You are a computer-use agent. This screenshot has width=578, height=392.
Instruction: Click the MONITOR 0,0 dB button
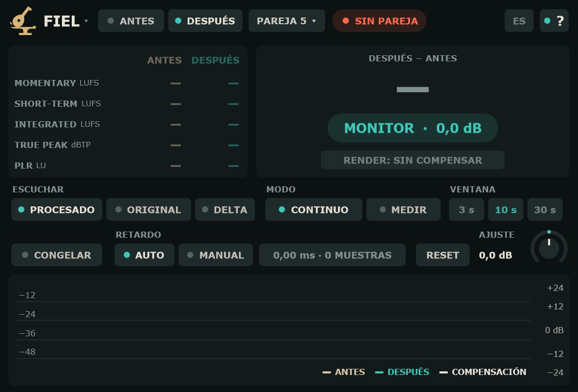pyautogui.click(x=413, y=128)
